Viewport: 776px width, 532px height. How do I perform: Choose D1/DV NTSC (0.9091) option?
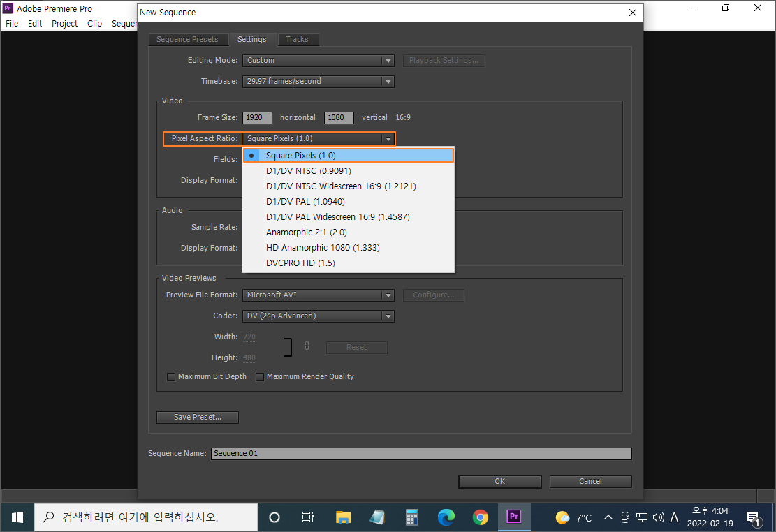(x=349, y=171)
